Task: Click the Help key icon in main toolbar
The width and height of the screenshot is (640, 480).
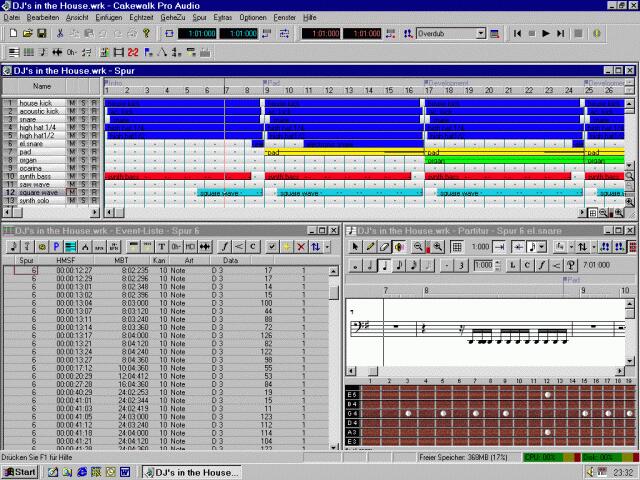Action: pyautogui.click(x=146, y=33)
